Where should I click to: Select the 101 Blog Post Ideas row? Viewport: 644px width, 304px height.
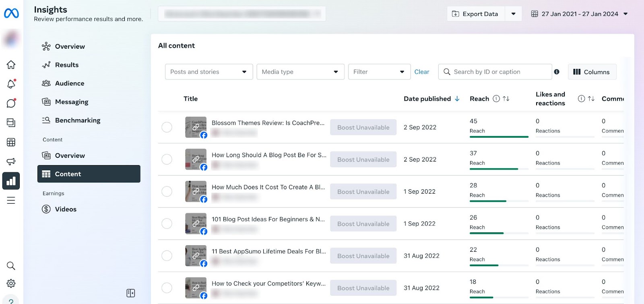point(167,223)
